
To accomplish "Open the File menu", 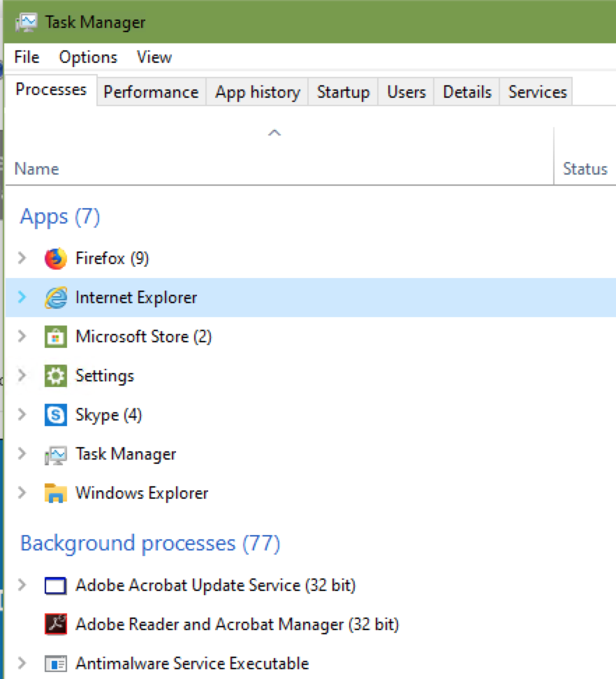I will click(x=27, y=57).
